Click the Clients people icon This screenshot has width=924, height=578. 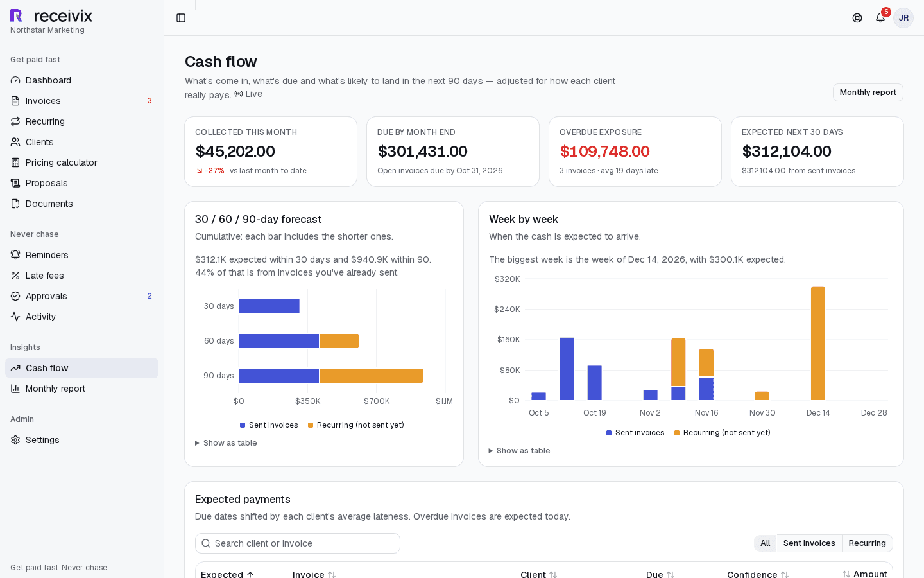pyautogui.click(x=15, y=142)
